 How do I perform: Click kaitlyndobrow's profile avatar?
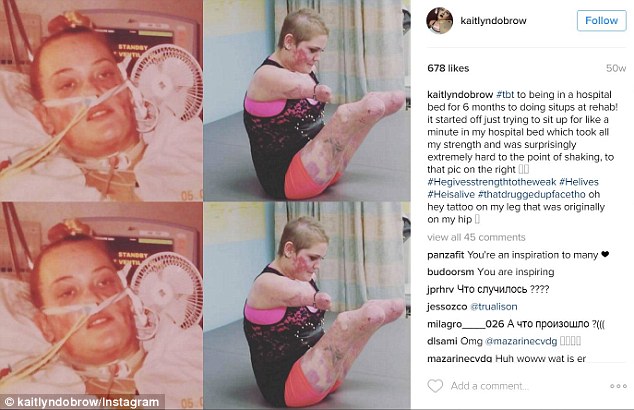click(440, 20)
